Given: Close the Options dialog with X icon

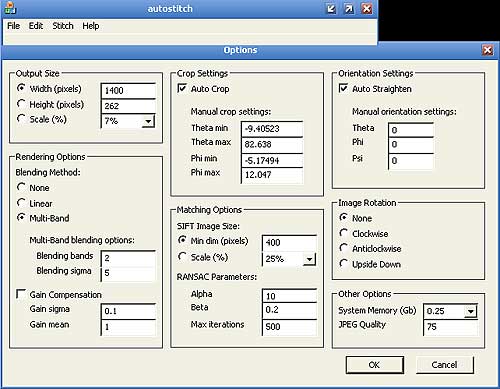Looking at the screenshot, I should [487, 50].
